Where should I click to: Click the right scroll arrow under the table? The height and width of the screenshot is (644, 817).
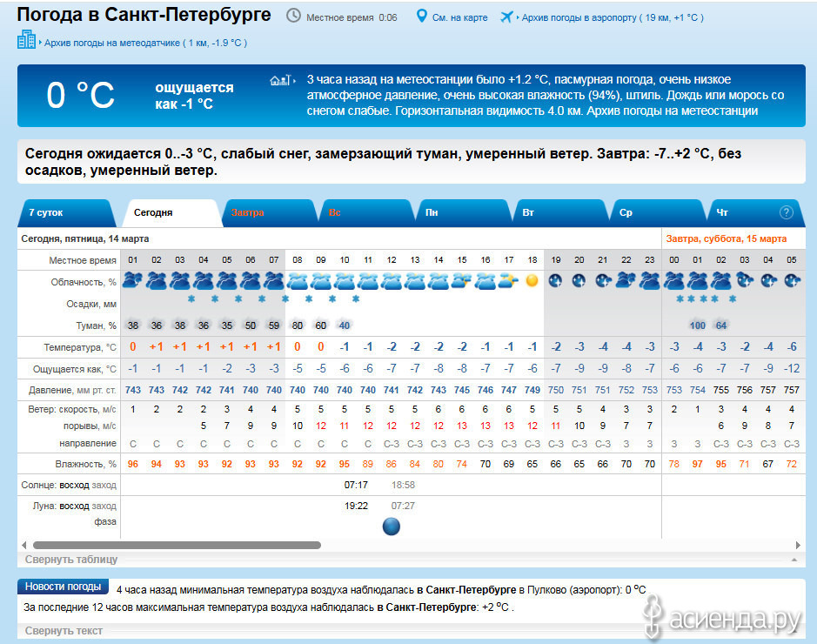tap(795, 546)
